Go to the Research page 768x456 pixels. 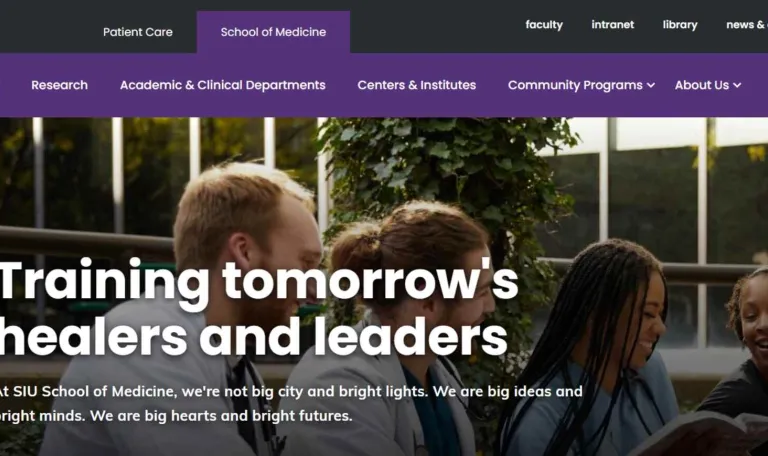pos(59,85)
